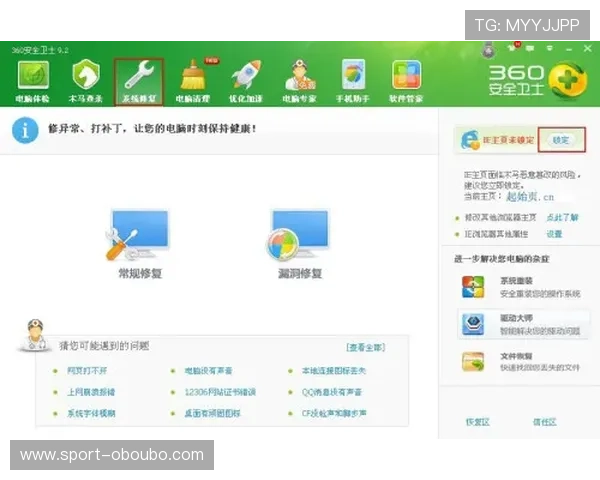Click the medal badge icon in title bar

(488, 50)
